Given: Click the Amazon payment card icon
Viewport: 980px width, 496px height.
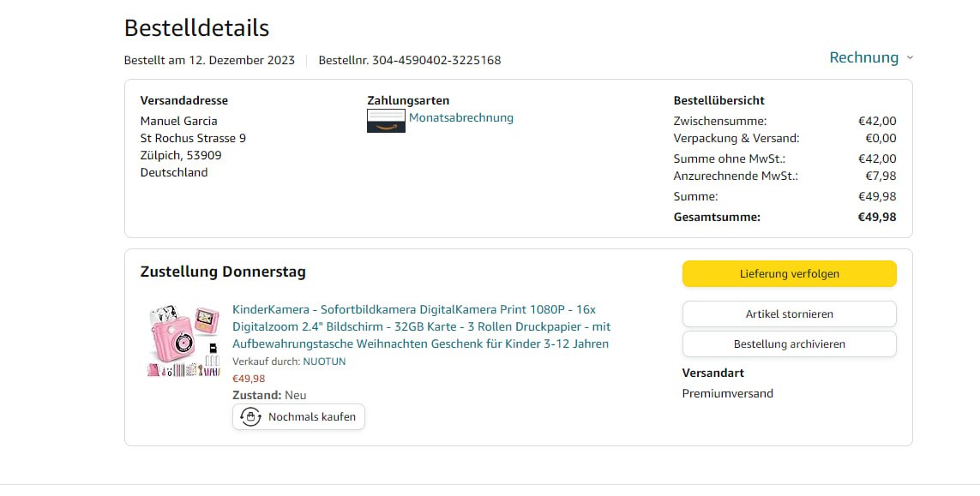Looking at the screenshot, I should pyautogui.click(x=386, y=121).
